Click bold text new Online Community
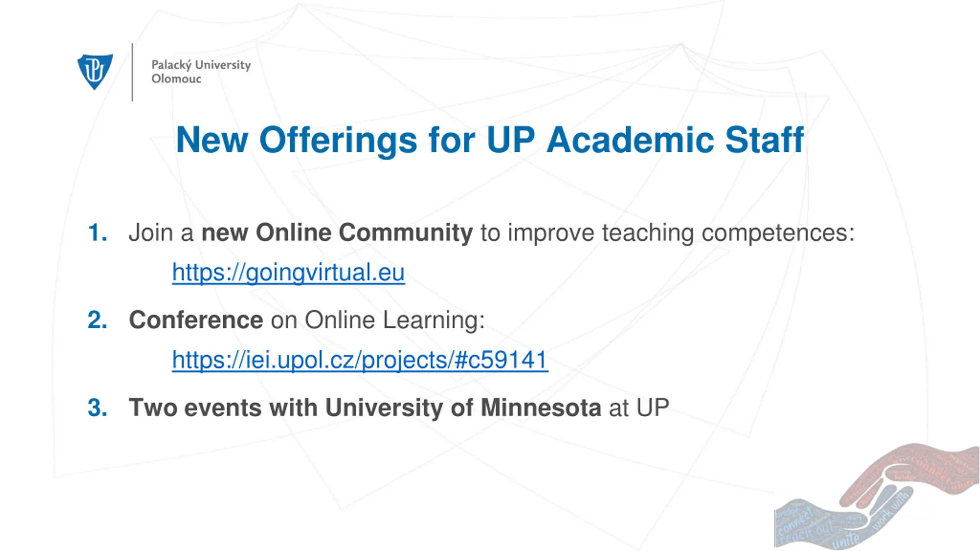The width and height of the screenshot is (980, 551). coord(337,233)
